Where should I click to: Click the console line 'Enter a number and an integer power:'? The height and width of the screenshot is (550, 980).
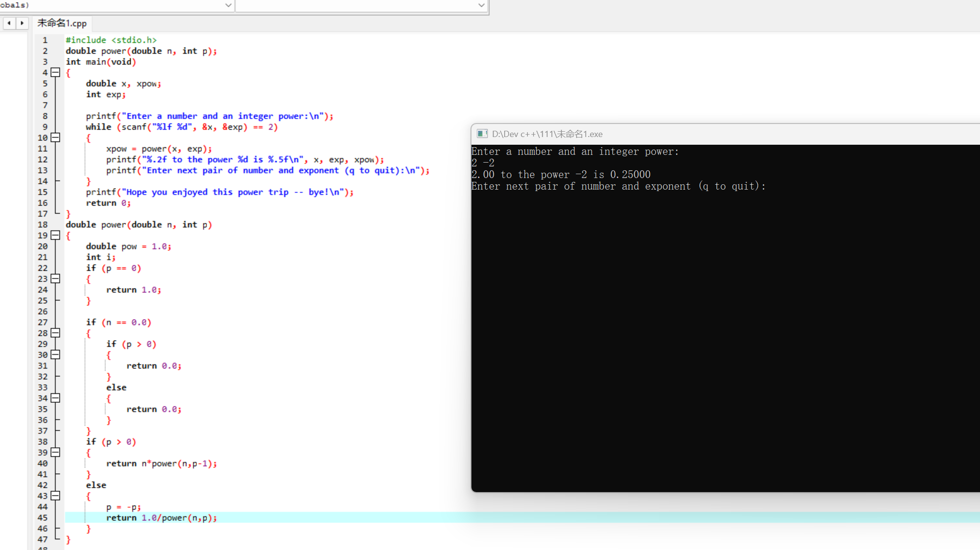575,151
